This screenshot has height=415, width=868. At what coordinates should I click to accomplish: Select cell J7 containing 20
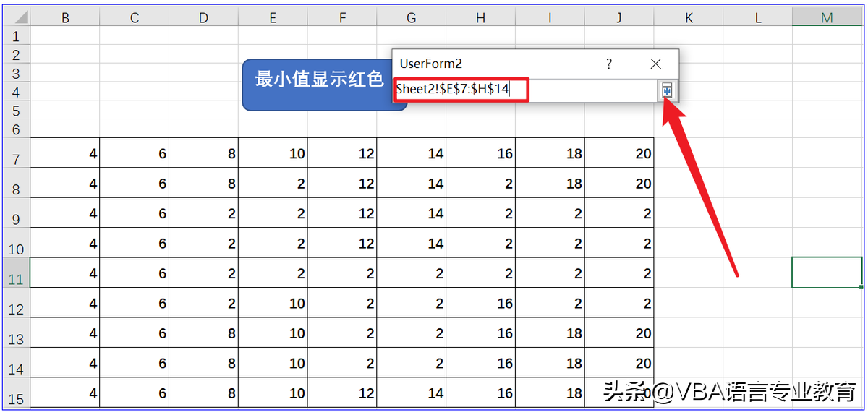[619, 153]
